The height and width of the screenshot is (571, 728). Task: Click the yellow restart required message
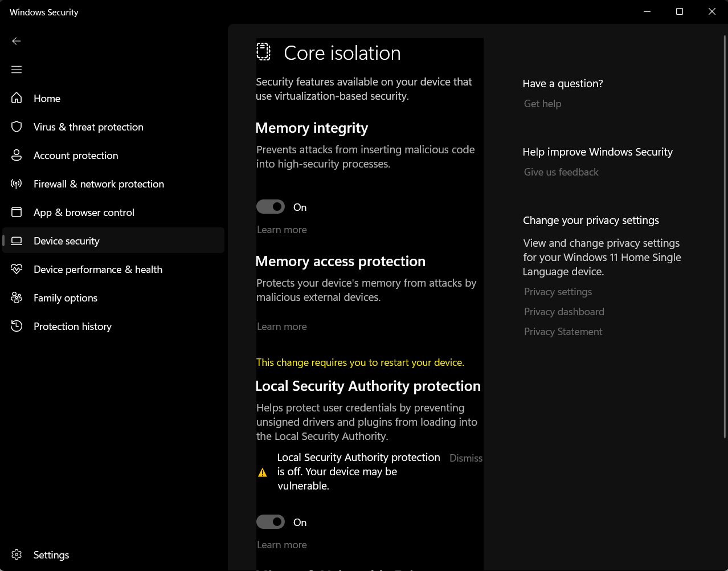pos(360,362)
